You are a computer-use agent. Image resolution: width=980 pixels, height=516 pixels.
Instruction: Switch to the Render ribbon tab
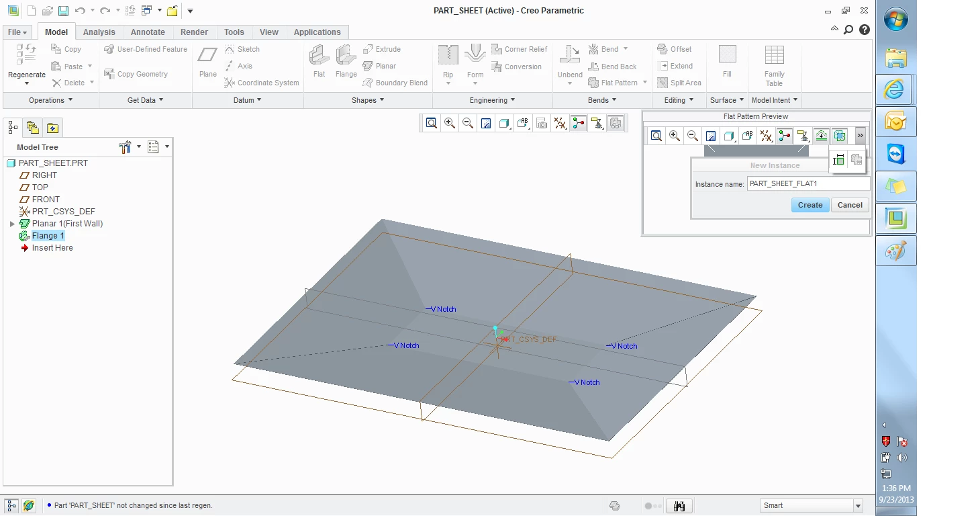pos(195,32)
